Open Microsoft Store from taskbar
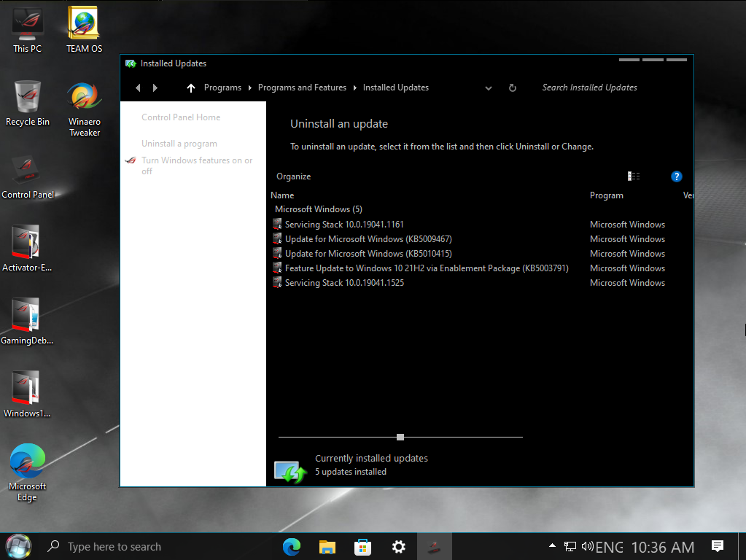This screenshot has height=560, width=746. [362, 547]
